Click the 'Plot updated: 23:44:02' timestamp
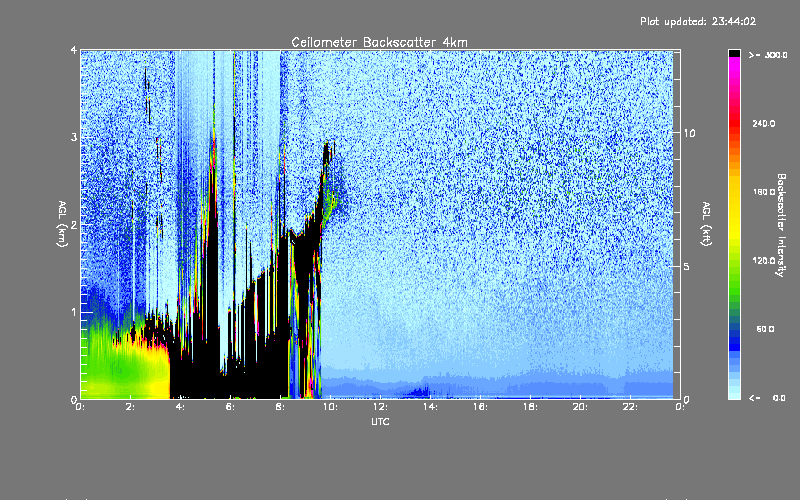This screenshot has height=500, width=800. click(x=698, y=21)
